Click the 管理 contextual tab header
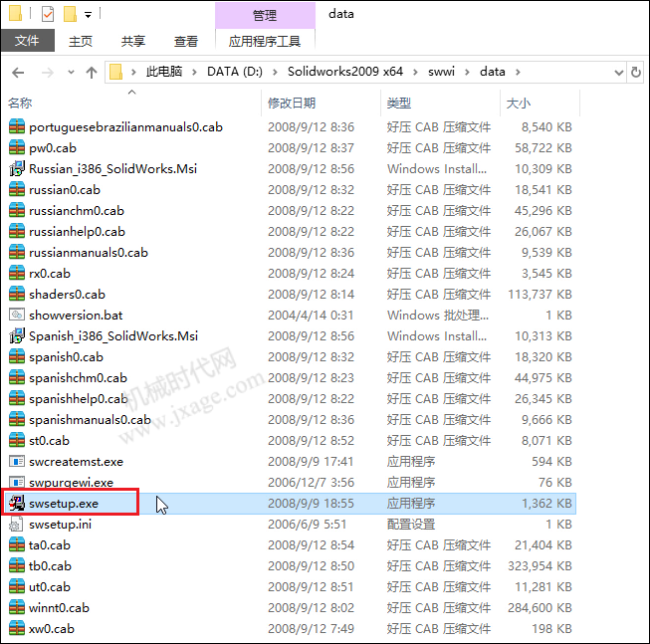Viewport: 650px width, 644px height. (265, 15)
